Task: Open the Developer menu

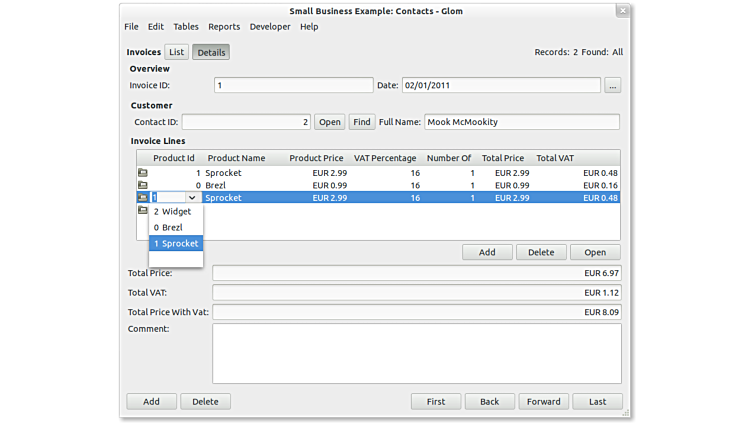Action: [270, 27]
